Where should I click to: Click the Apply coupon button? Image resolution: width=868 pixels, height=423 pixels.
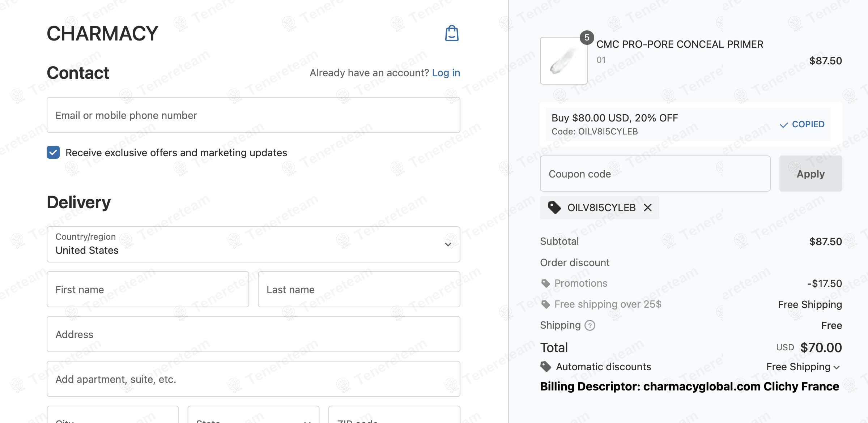point(810,174)
